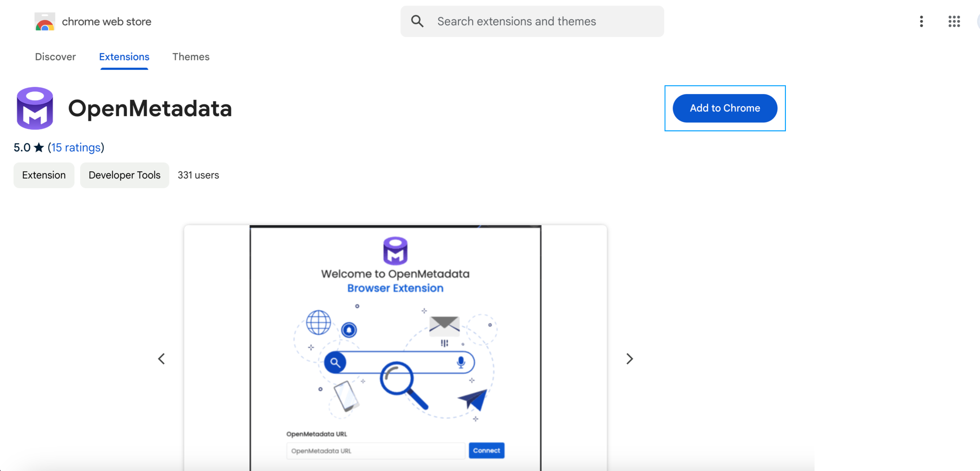Click the OpenMetadata extension logo
Screen dimensions: 980x471
pyautogui.click(x=35, y=108)
